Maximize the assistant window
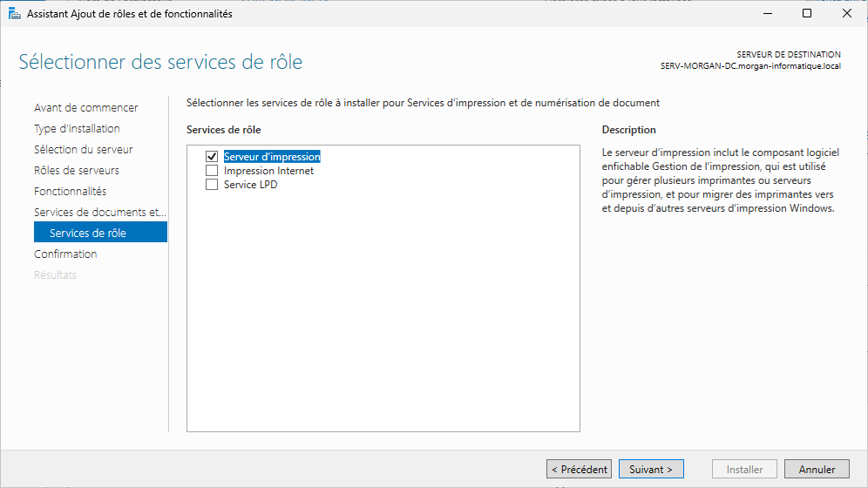868x488 pixels. pos(807,14)
